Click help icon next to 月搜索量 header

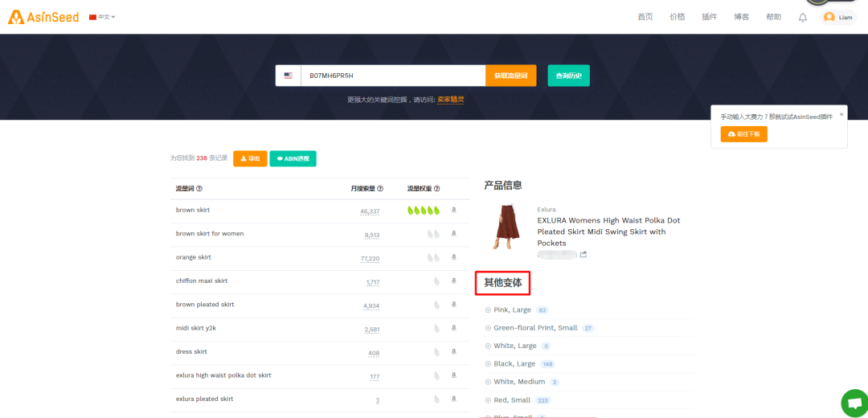point(380,189)
